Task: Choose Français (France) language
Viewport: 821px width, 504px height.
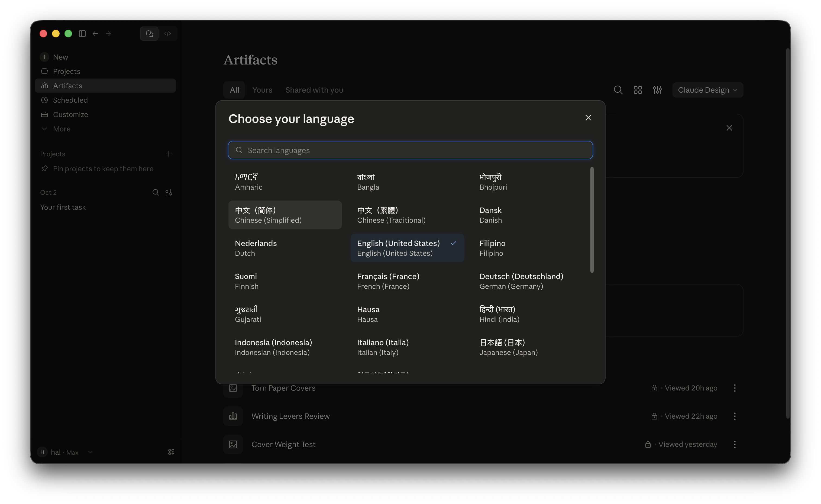Action: tap(407, 281)
